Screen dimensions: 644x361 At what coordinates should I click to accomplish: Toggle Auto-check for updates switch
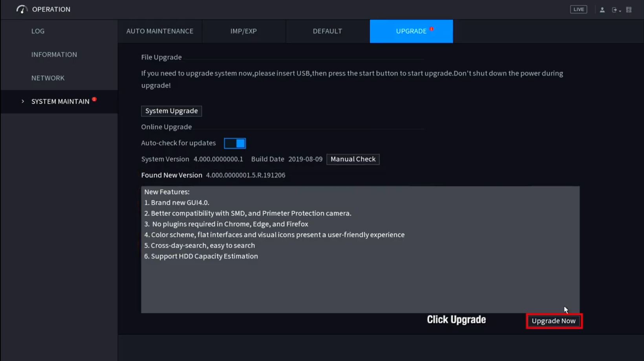235,143
